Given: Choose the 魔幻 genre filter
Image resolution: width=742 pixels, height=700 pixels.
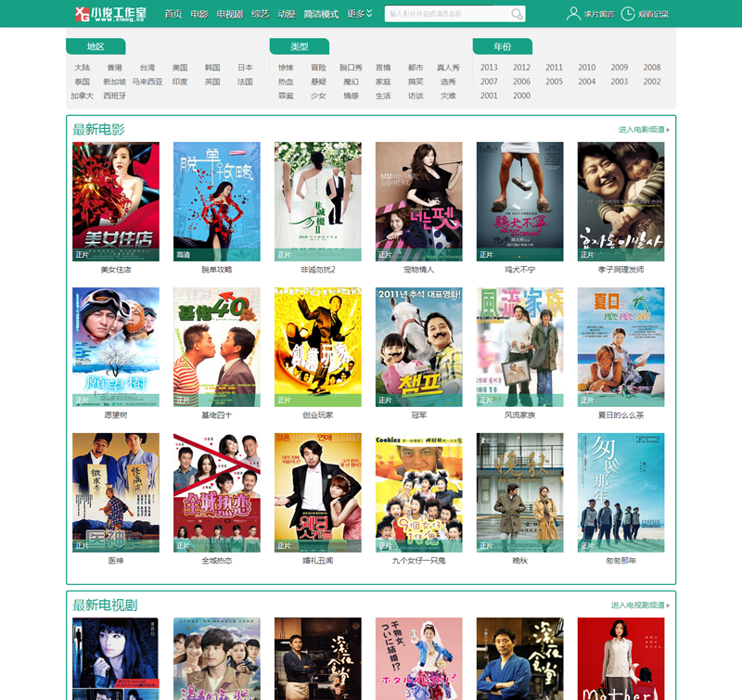Looking at the screenshot, I should (351, 82).
